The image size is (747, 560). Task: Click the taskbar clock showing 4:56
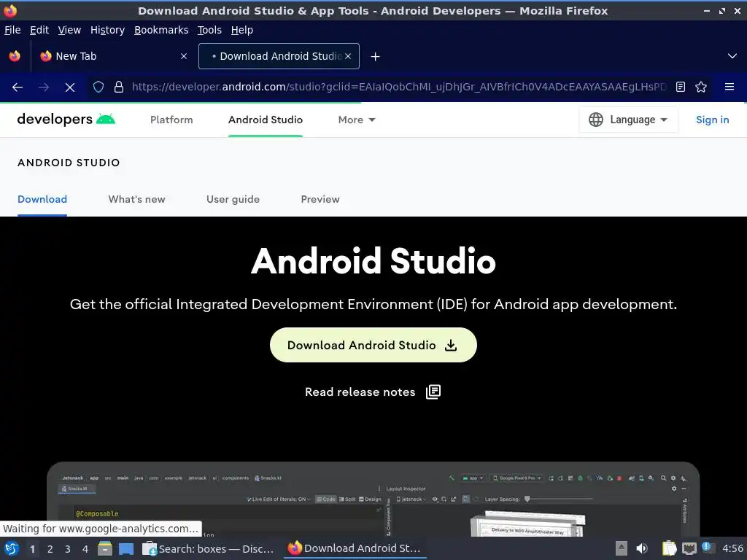732,548
